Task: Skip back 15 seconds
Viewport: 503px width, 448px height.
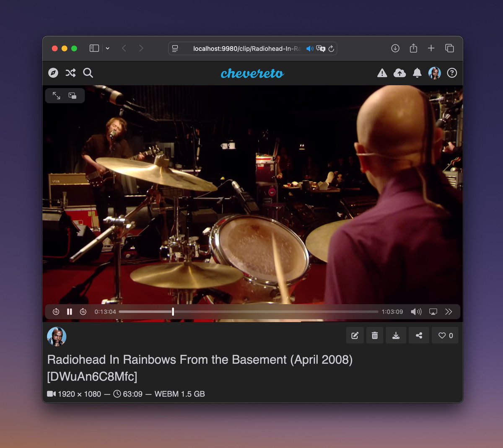Action: click(56, 311)
